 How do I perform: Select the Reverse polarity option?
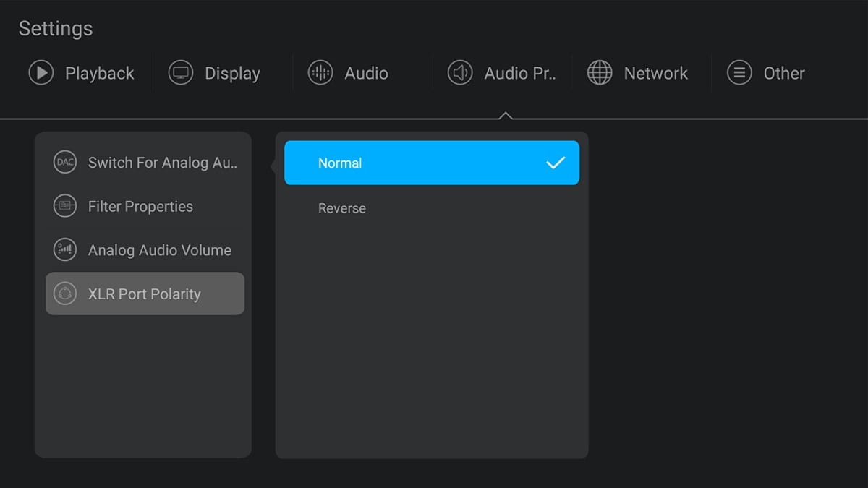coord(342,208)
